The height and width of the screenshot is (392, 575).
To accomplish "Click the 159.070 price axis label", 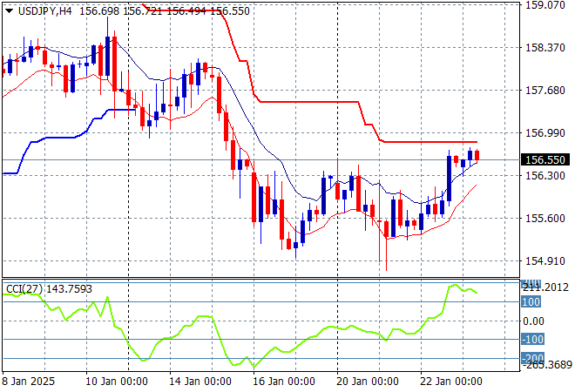I will (x=545, y=5).
